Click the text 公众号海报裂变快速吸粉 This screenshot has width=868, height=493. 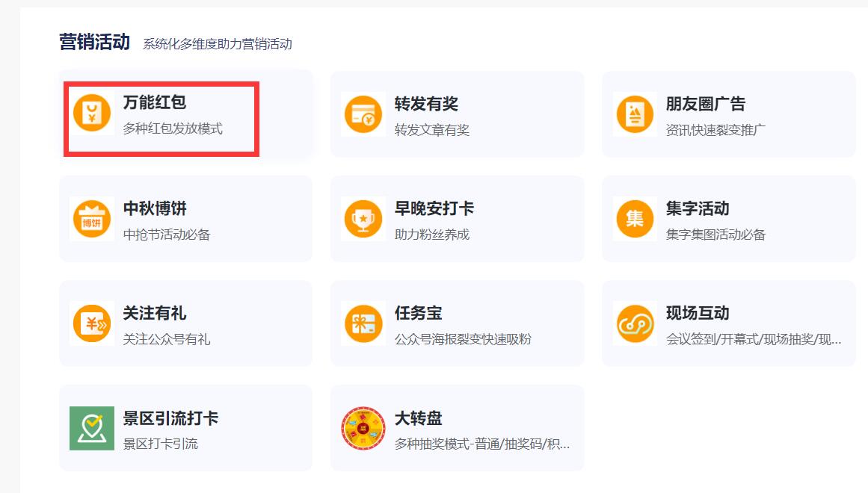point(463,339)
